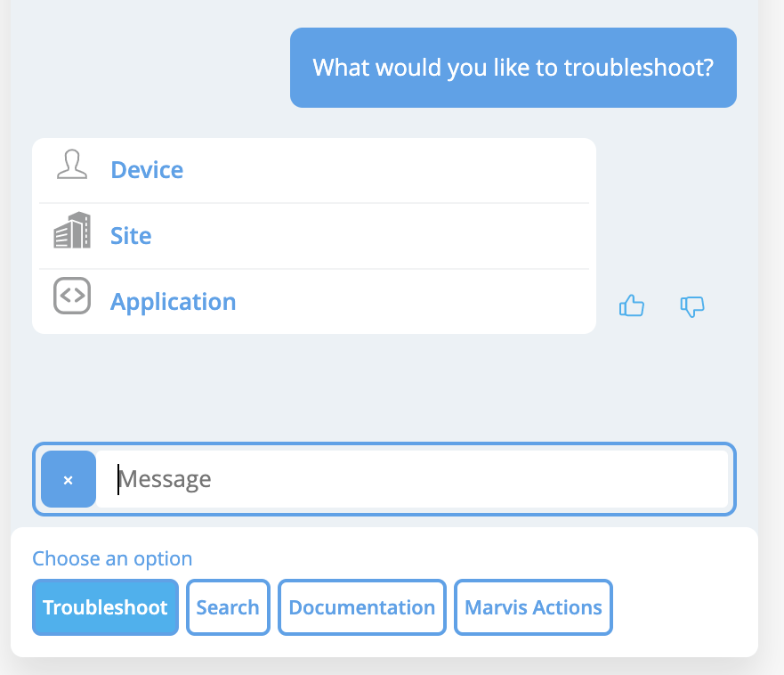Choose the Device troubleshoot link
The image size is (784, 675).
click(x=147, y=170)
